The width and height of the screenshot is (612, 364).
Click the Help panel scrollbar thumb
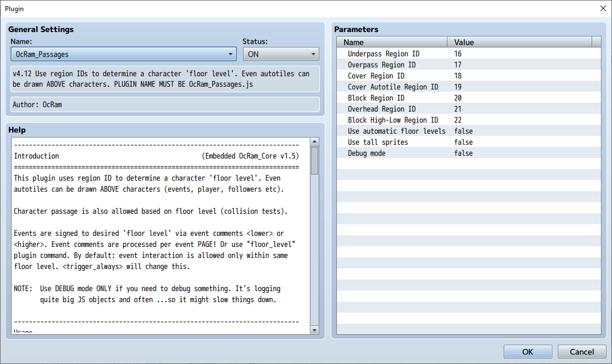tap(314, 160)
